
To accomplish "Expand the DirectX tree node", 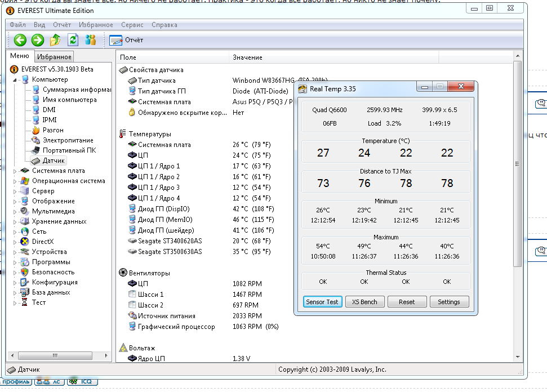I will click(x=15, y=242).
